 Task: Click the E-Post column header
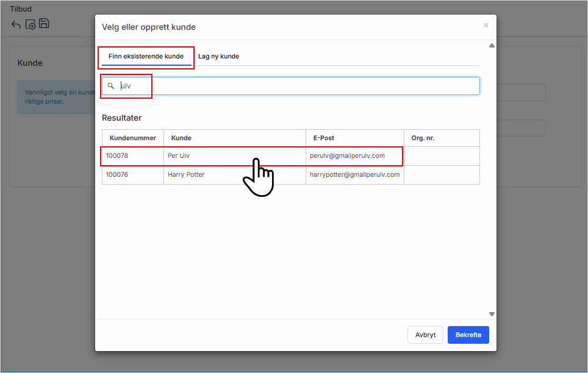(x=323, y=138)
